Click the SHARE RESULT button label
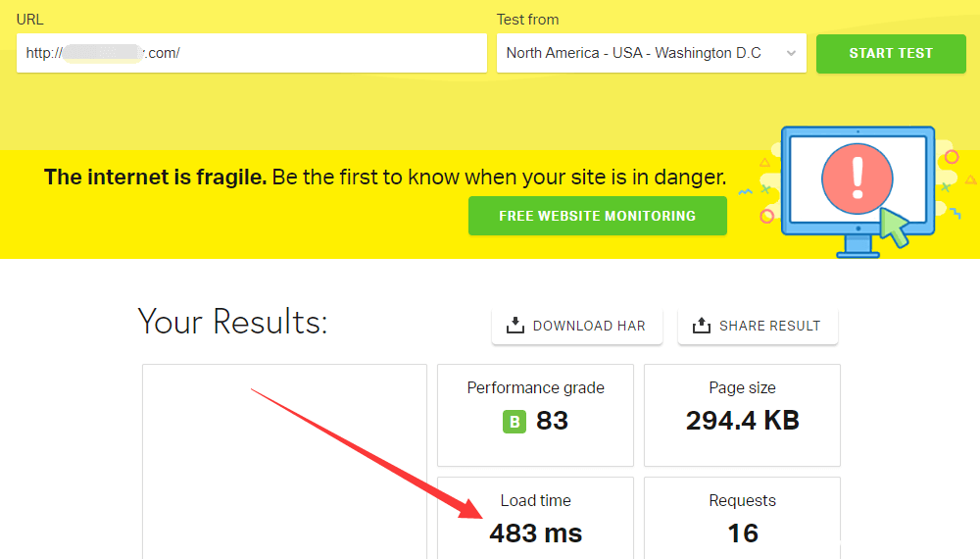 (769, 326)
